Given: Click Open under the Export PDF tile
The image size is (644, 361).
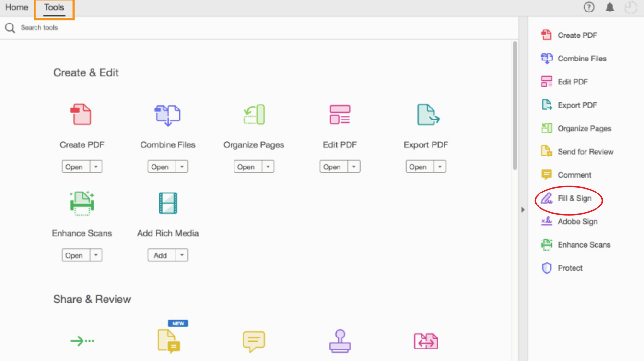Looking at the screenshot, I should coord(420,167).
